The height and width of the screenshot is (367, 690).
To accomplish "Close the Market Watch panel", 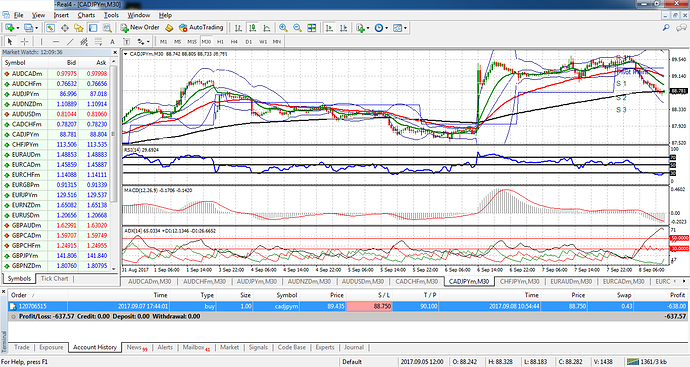I will [x=115, y=52].
